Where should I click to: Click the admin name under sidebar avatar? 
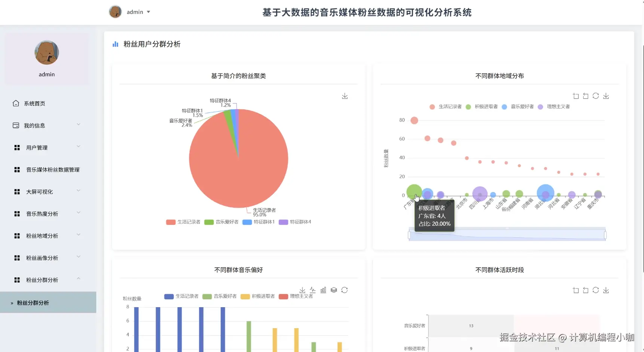pyautogui.click(x=47, y=74)
